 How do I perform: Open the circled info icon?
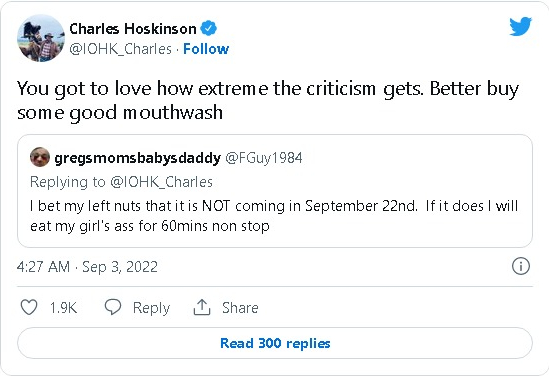point(521,266)
